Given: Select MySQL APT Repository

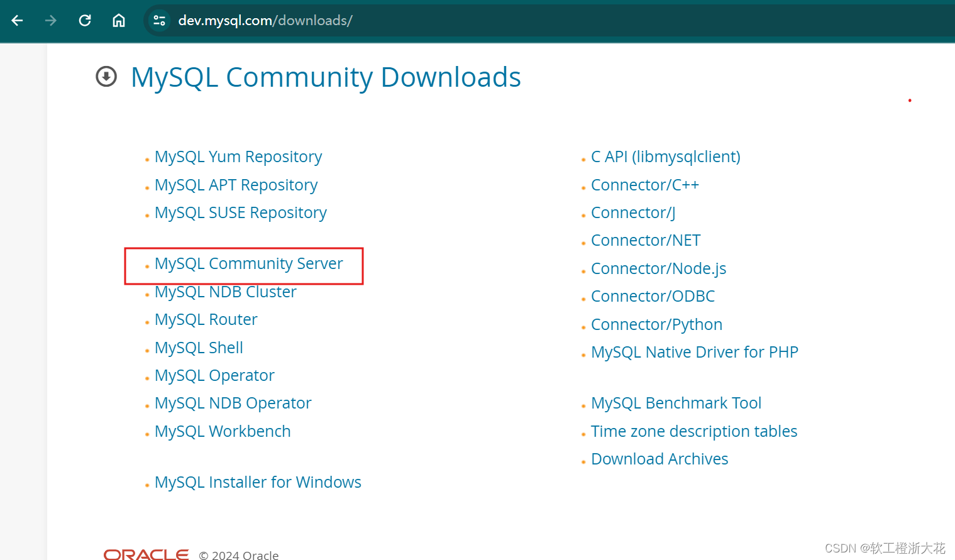Looking at the screenshot, I should [x=236, y=184].
